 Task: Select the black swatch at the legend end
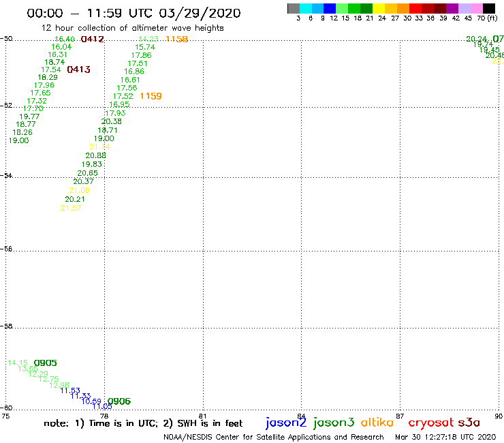pos(488,8)
